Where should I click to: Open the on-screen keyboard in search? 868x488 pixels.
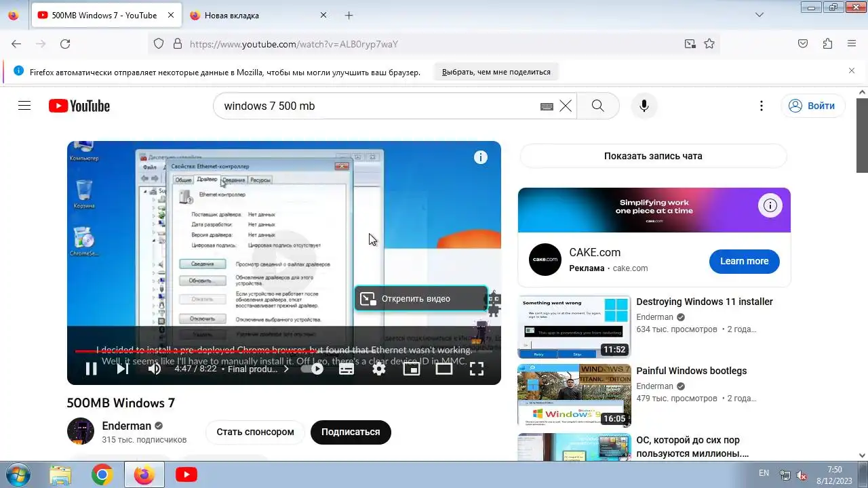(x=547, y=106)
